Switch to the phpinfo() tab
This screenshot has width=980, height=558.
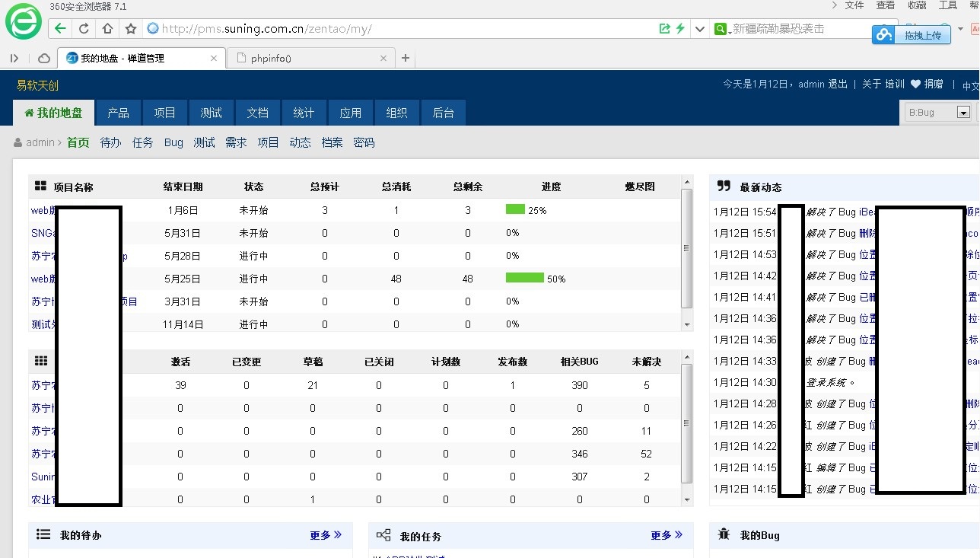pyautogui.click(x=312, y=58)
